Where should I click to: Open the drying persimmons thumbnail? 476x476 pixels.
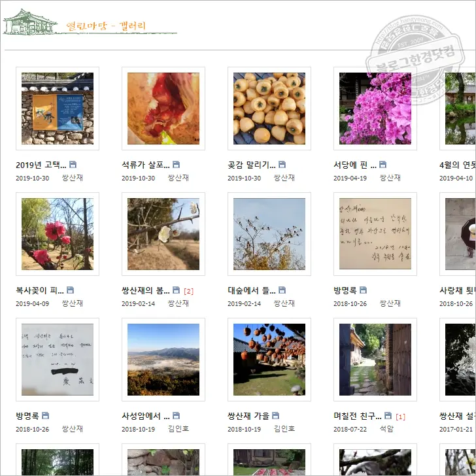[x=269, y=109]
